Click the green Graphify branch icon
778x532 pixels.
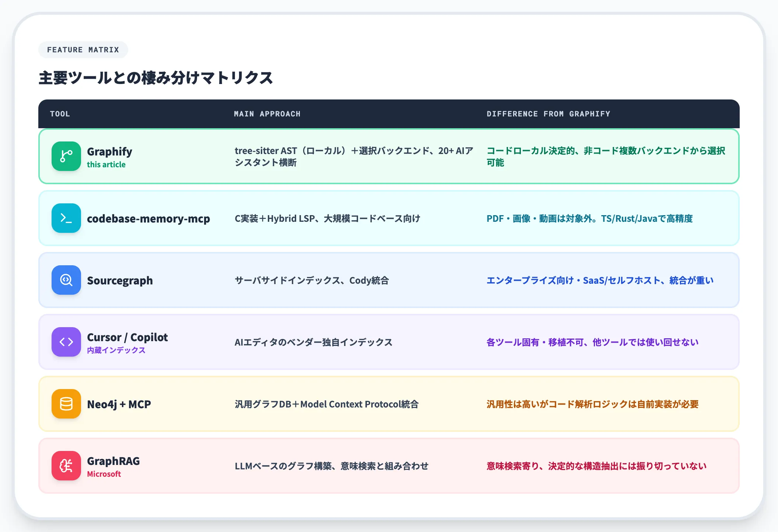coord(66,156)
